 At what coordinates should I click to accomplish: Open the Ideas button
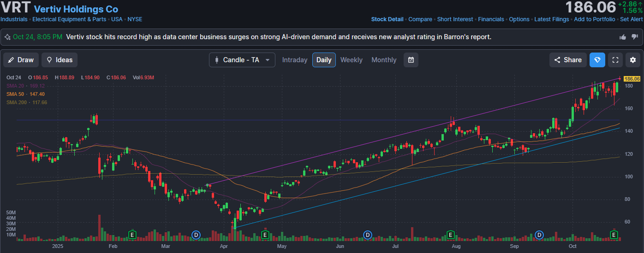[x=60, y=60]
